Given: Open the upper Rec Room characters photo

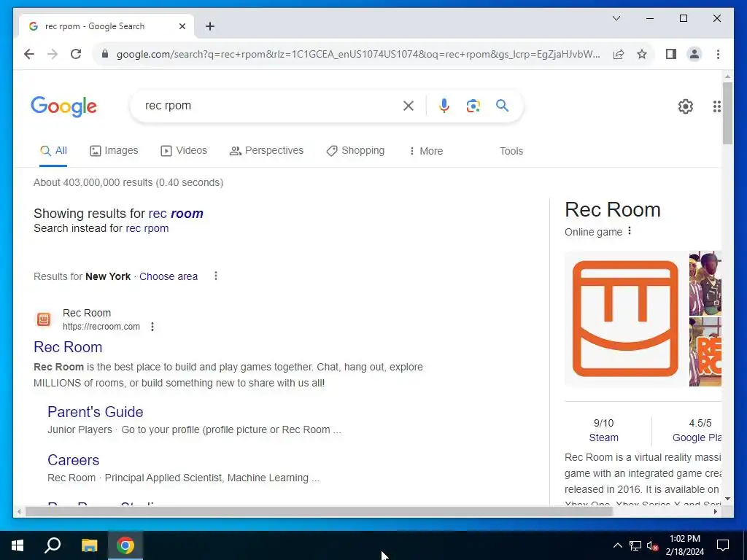Looking at the screenshot, I should pos(705,284).
